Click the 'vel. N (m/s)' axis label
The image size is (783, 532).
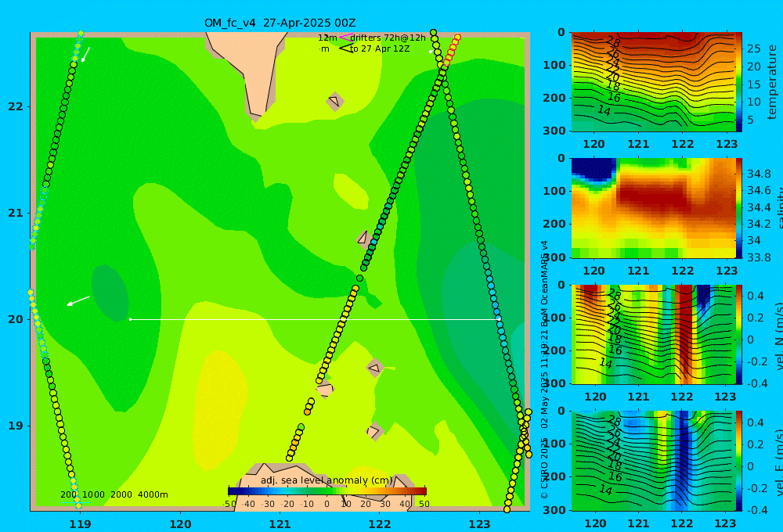778,336
